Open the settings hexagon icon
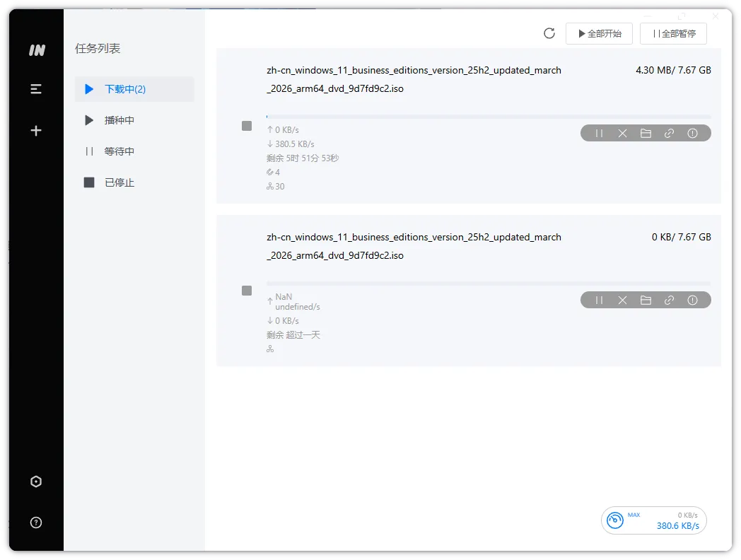This screenshot has width=741, height=560. [36, 482]
